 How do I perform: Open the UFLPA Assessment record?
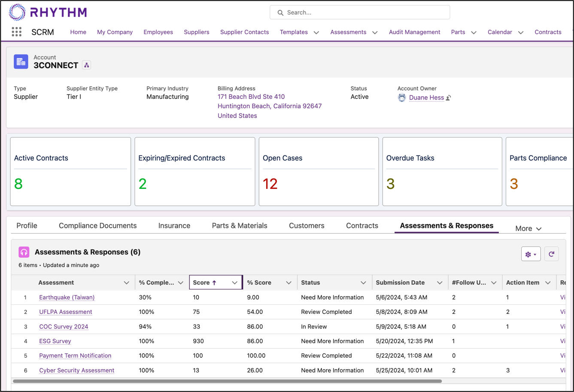(65, 312)
